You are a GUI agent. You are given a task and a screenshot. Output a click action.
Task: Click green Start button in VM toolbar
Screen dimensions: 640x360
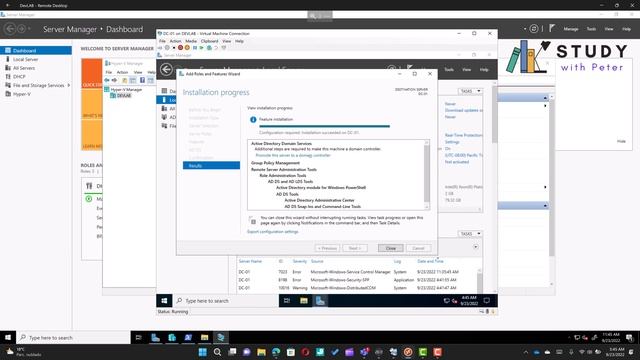[202, 48]
